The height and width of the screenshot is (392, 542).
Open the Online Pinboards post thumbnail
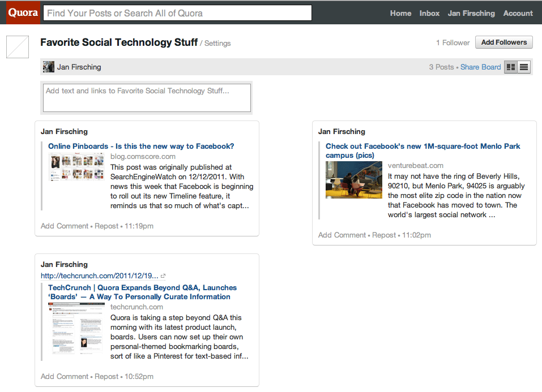point(76,167)
